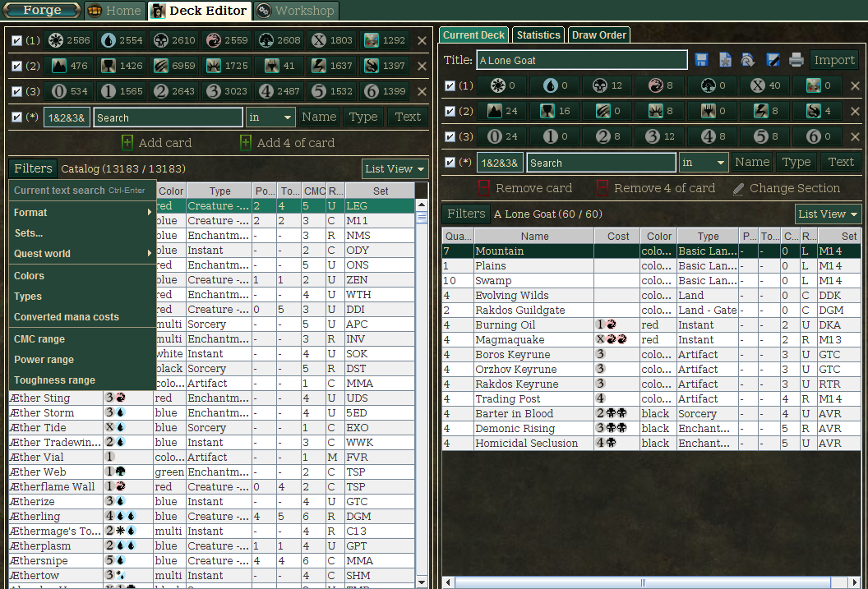
Task: Expand the Format submenu in Filters
Action: [x=82, y=213]
